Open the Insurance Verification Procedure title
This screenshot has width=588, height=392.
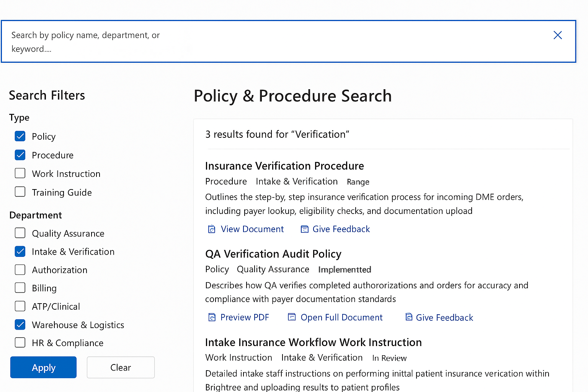pos(284,166)
